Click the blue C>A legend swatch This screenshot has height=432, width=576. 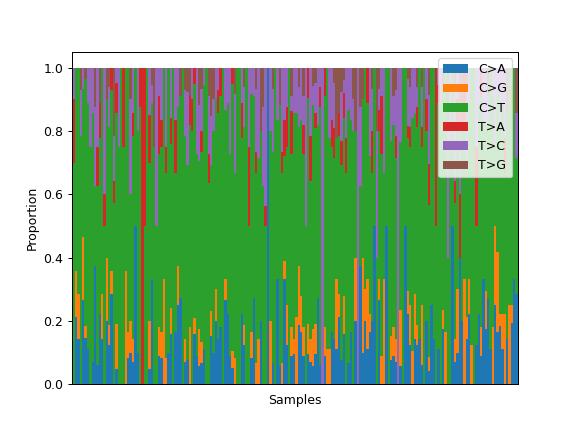click(455, 69)
